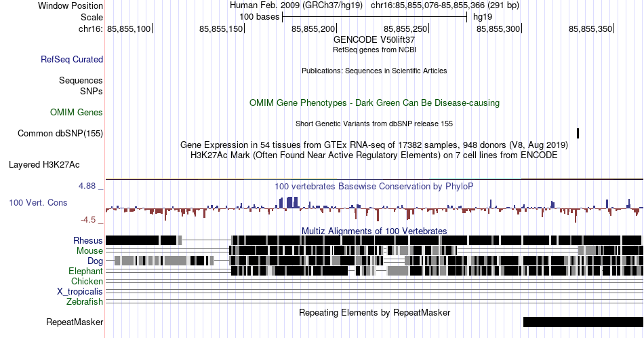Click the Common dbSNP(155) track label
This screenshot has height=338, width=644.
[x=60, y=134]
